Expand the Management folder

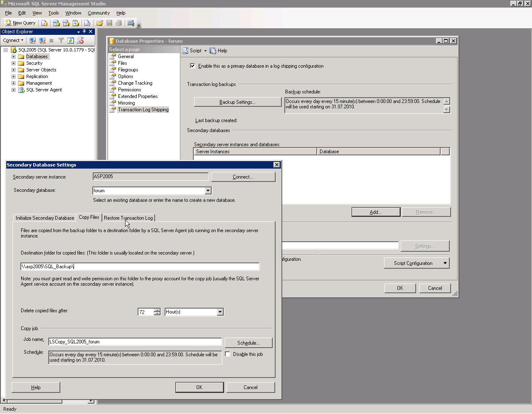coord(13,83)
